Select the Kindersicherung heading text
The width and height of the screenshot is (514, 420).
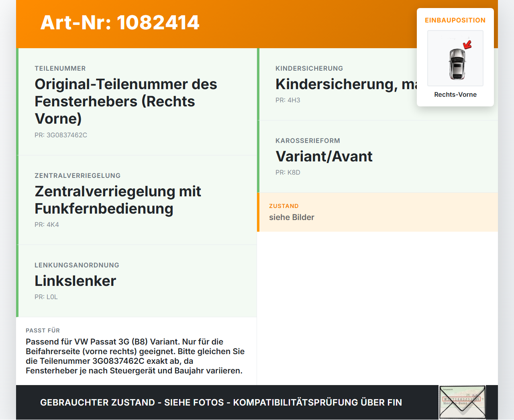[x=346, y=84]
